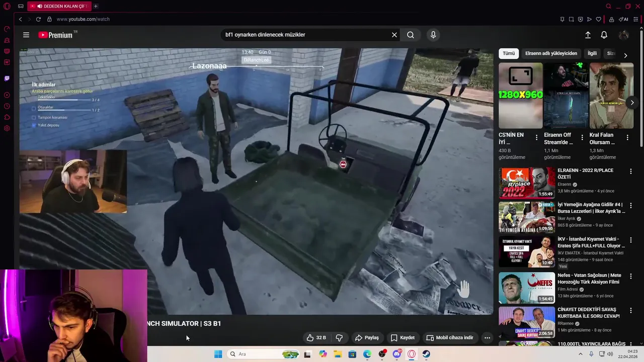
Task: Open Opera pinboards pin icon
Action: pyautogui.click(x=562, y=19)
